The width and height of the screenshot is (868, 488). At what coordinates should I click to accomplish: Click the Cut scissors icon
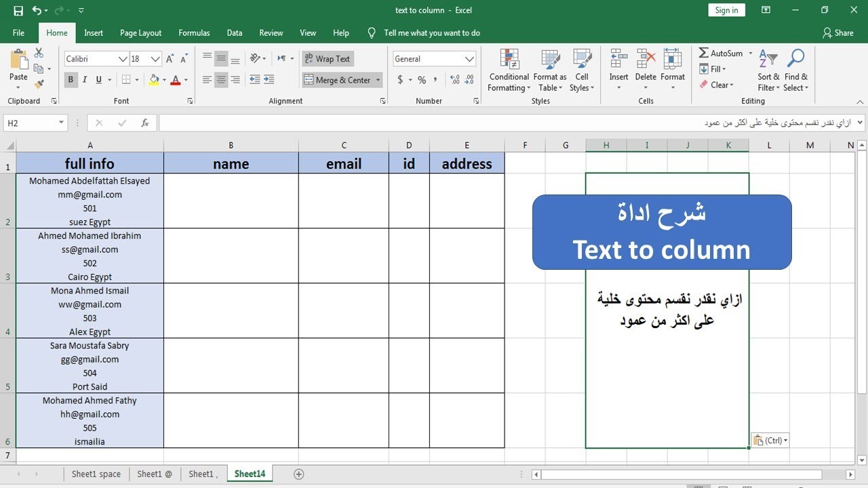39,53
